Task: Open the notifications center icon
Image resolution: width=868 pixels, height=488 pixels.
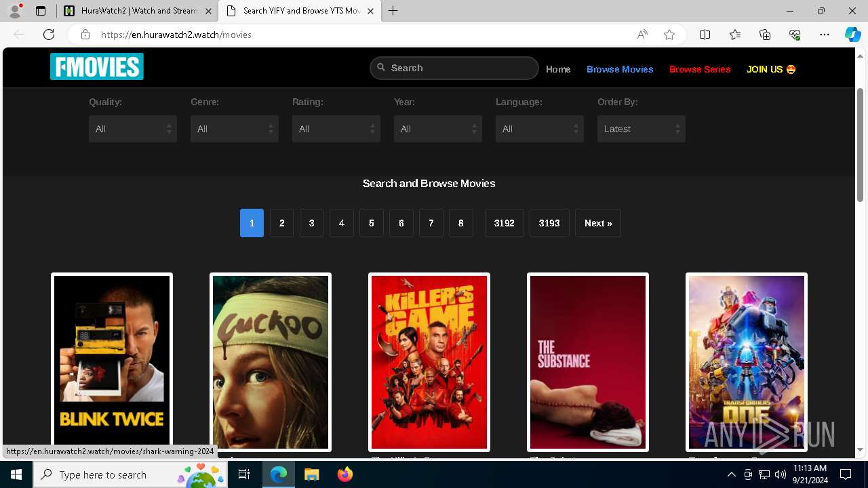Action: [846, 474]
